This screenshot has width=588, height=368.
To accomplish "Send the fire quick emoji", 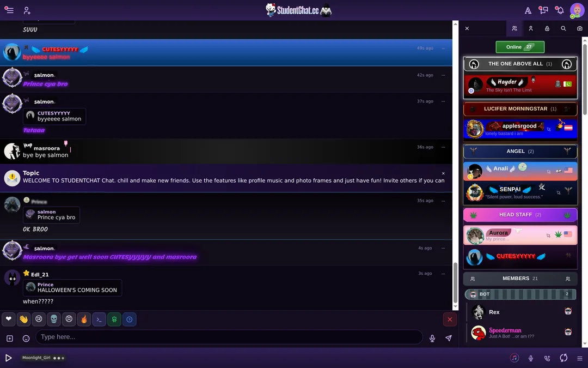I will point(84,319).
